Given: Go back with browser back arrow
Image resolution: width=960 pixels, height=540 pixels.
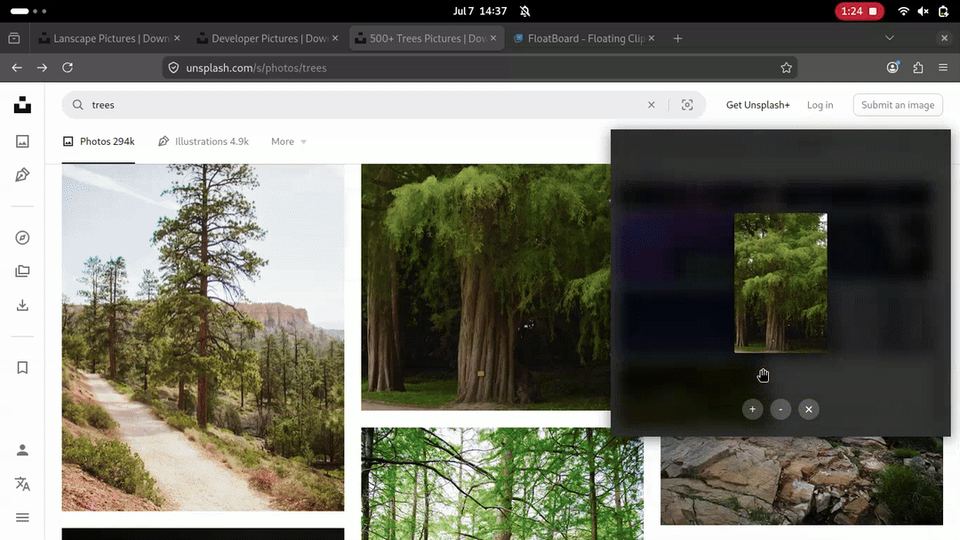Looking at the screenshot, I should tap(17, 67).
